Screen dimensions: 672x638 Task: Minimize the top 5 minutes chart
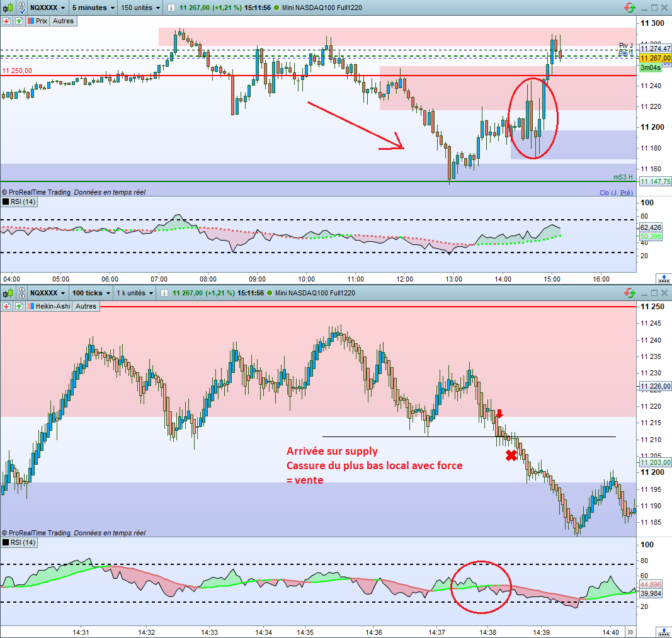(644, 8)
